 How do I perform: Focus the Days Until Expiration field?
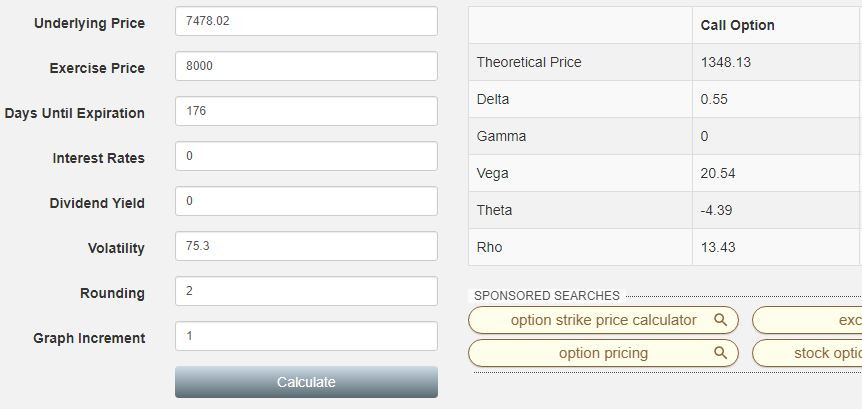pos(306,111)
